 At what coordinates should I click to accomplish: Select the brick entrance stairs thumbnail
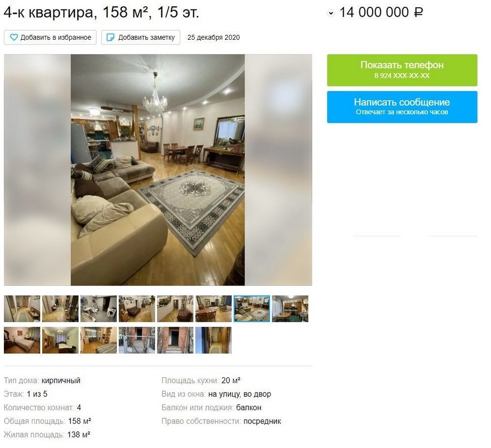tap(137, 340)
